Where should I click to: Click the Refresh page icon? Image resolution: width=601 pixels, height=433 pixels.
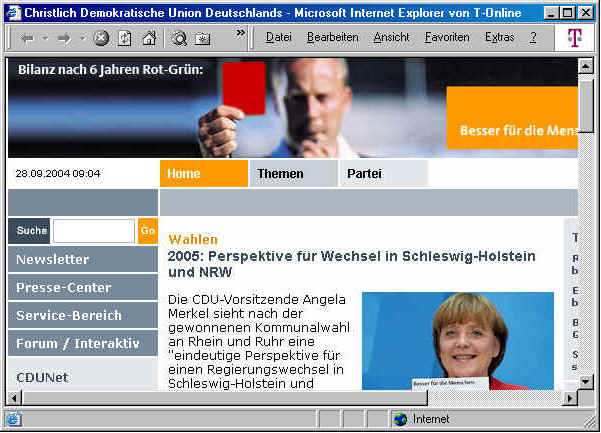pos(125,38)
